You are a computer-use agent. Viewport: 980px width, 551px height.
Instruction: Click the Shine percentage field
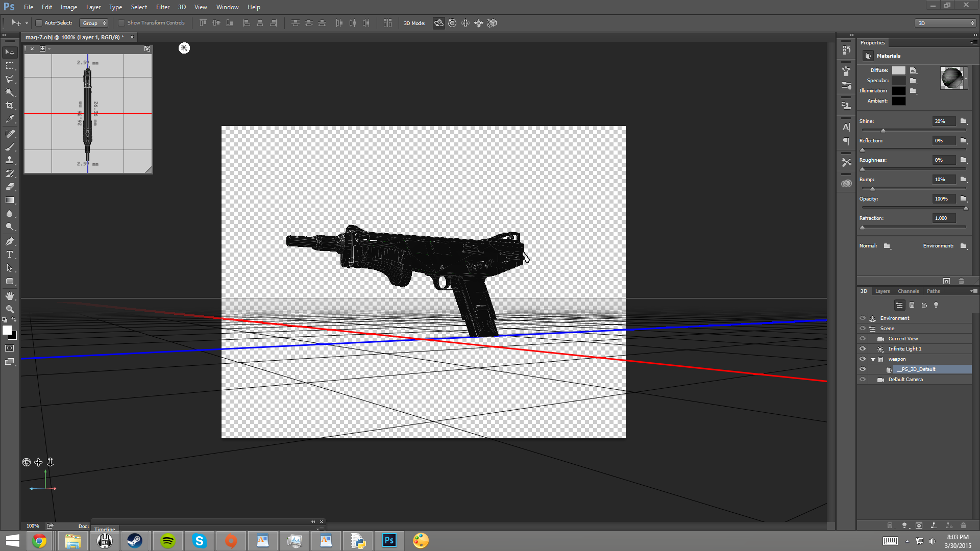(x=943, y=121)
